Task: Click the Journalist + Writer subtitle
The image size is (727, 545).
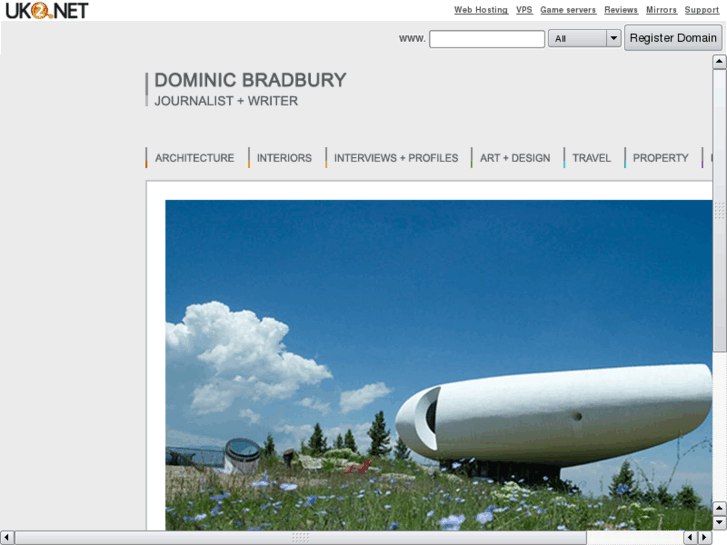Action: (x=226, y=101)
